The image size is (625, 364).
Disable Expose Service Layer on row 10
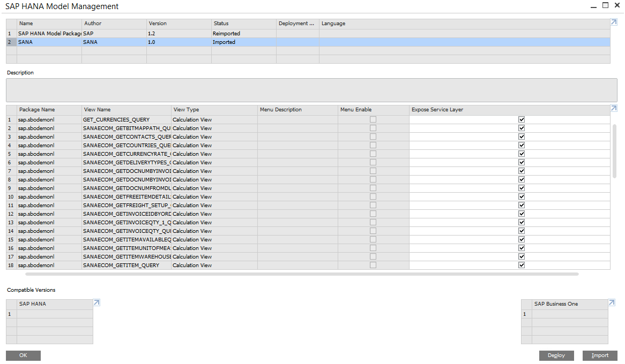[x=521, y=196]
